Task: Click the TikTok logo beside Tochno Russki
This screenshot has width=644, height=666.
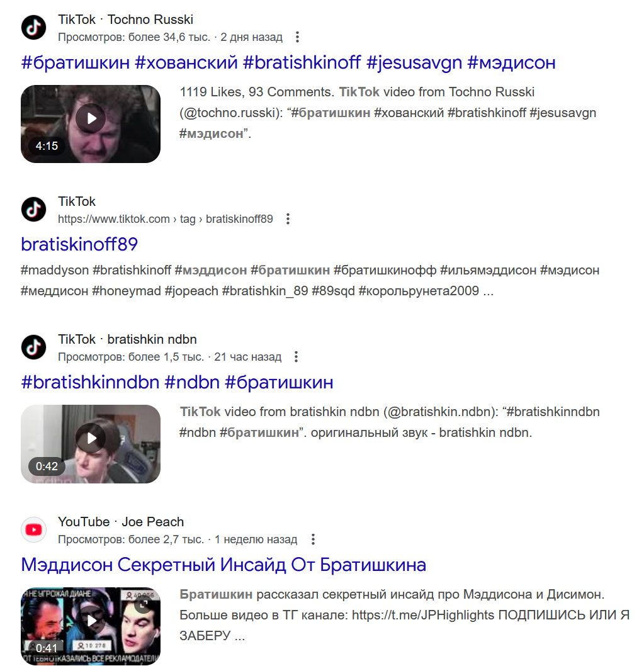Action: tap(33, 28)
